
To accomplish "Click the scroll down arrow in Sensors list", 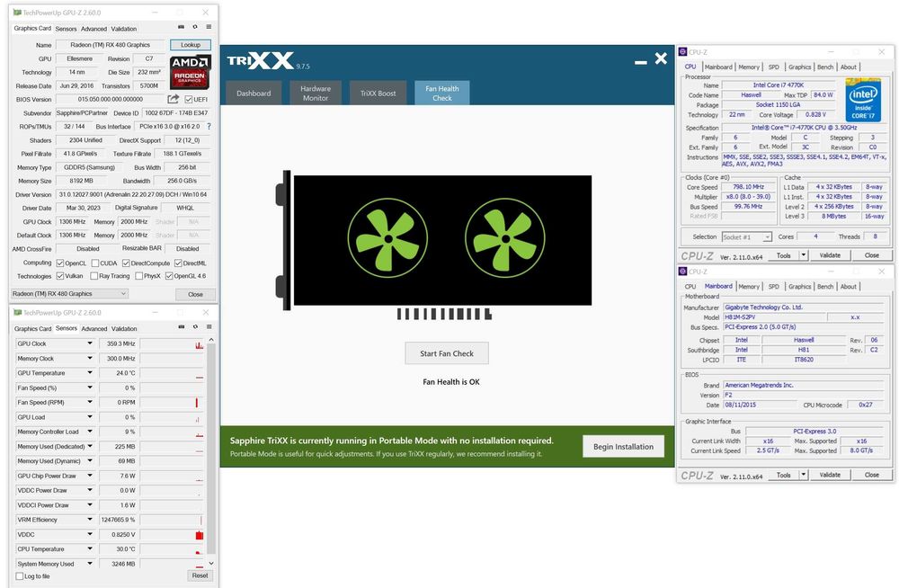I will coord(211,564).
